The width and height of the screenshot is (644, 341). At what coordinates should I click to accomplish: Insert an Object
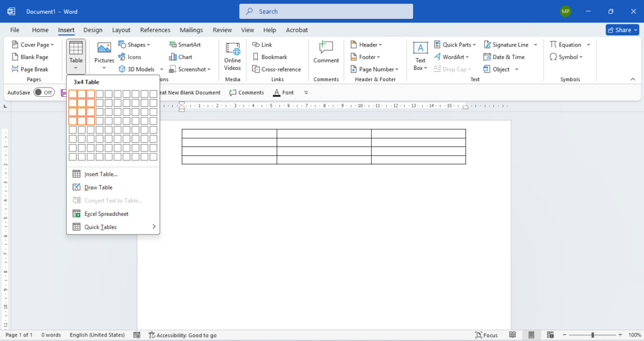tap(497, 69)
